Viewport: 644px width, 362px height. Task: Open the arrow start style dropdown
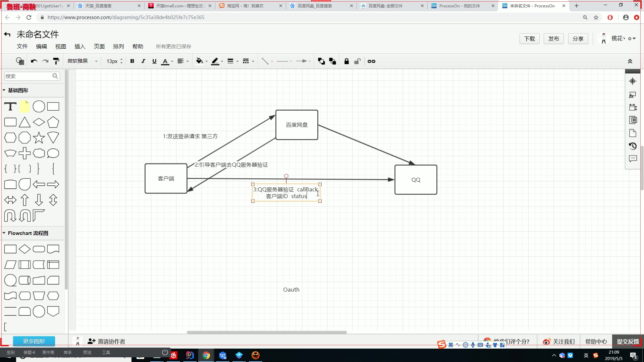284,61
